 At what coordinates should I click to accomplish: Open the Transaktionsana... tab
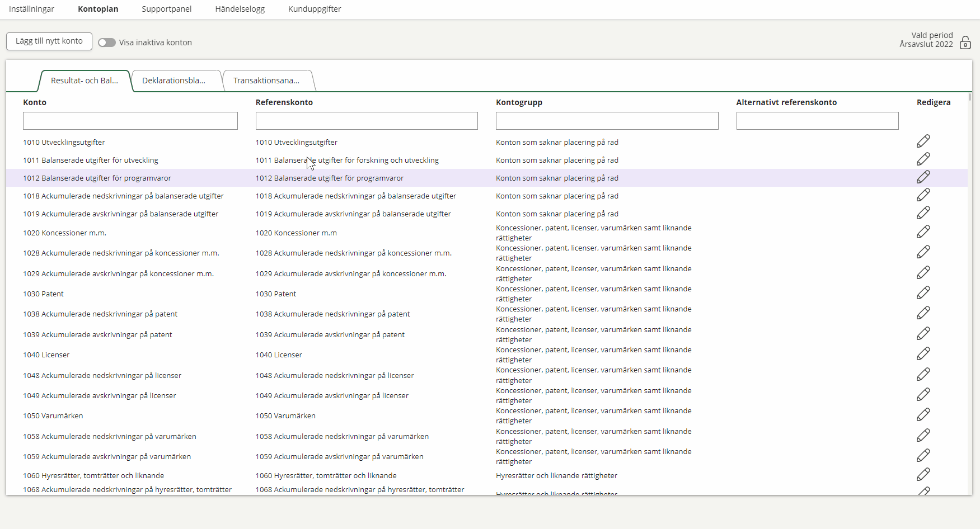(x=266, y=81)
